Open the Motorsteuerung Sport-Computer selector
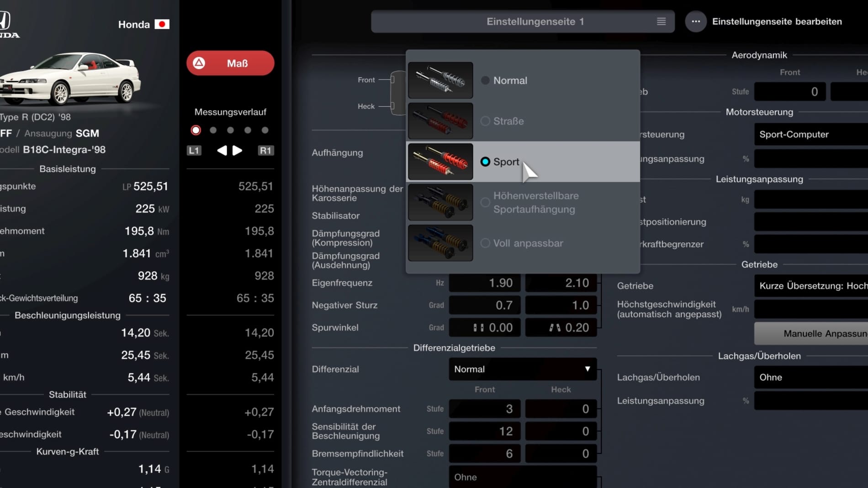This screenshot has width=868, height=488. [810, 134]
